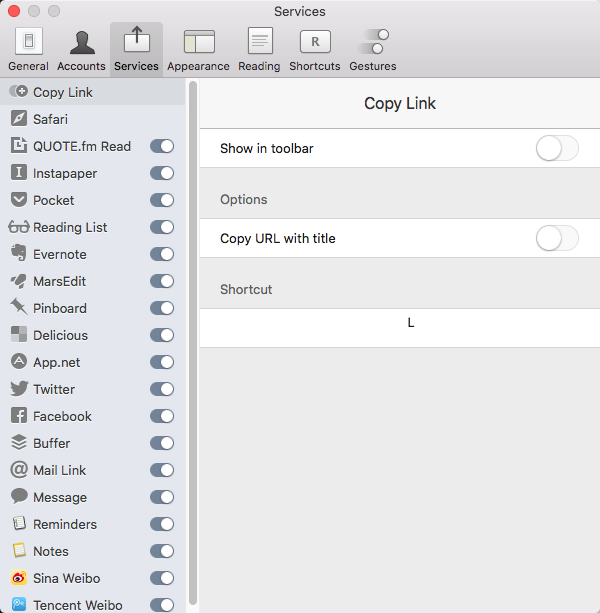Click the Delicious squares icon
This screenshot has width=600, height=613.
click(19, 335)
